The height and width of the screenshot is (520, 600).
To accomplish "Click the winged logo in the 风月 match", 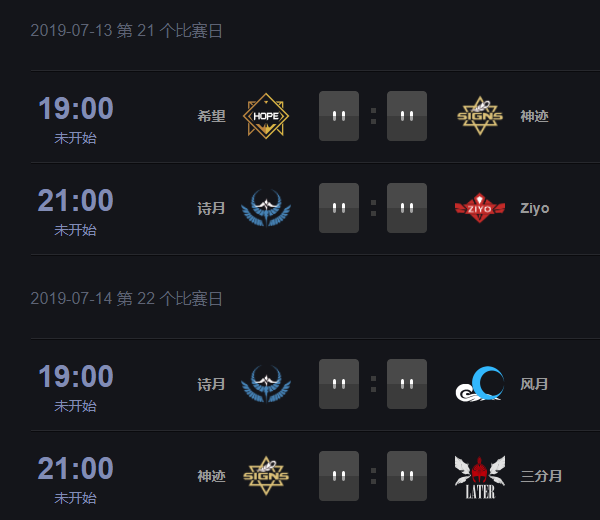I will pyautogui.click(x=265, y=384).
